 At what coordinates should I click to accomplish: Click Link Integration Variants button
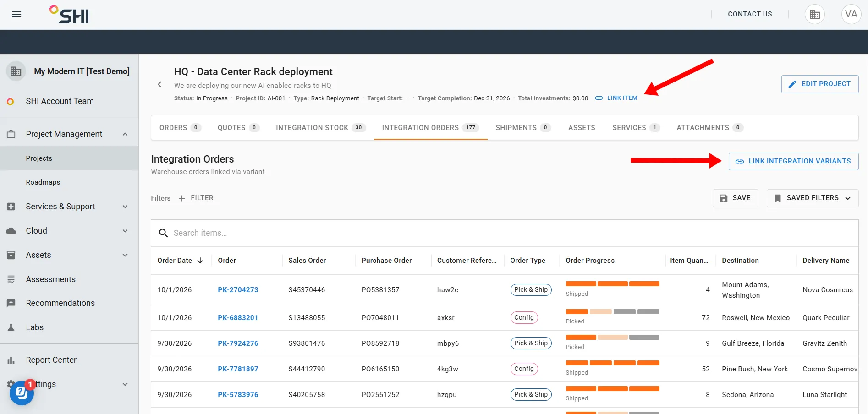point(793,161)
